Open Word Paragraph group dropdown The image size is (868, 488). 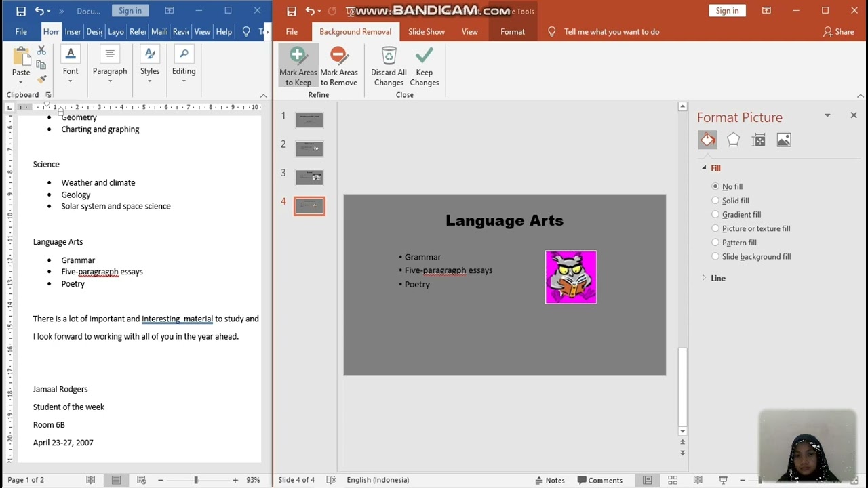110,64
